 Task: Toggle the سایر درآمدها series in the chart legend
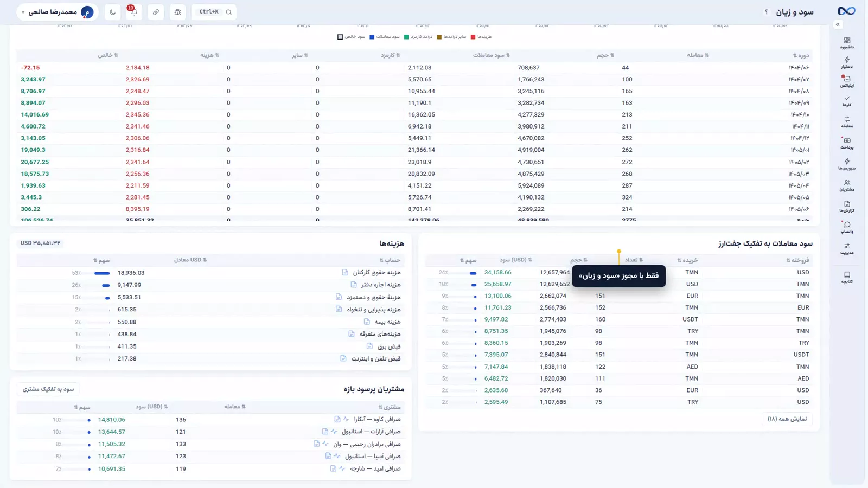click(451, 37)
